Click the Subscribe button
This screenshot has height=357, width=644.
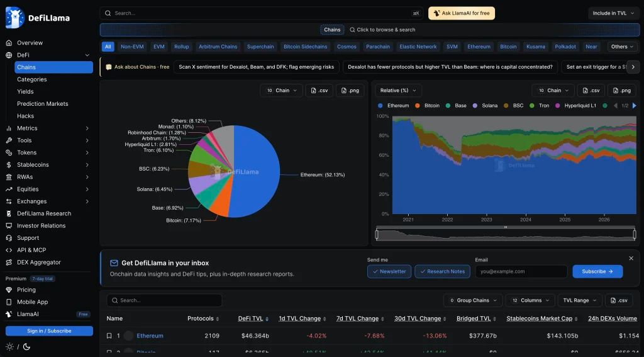(x=597, y=271)
